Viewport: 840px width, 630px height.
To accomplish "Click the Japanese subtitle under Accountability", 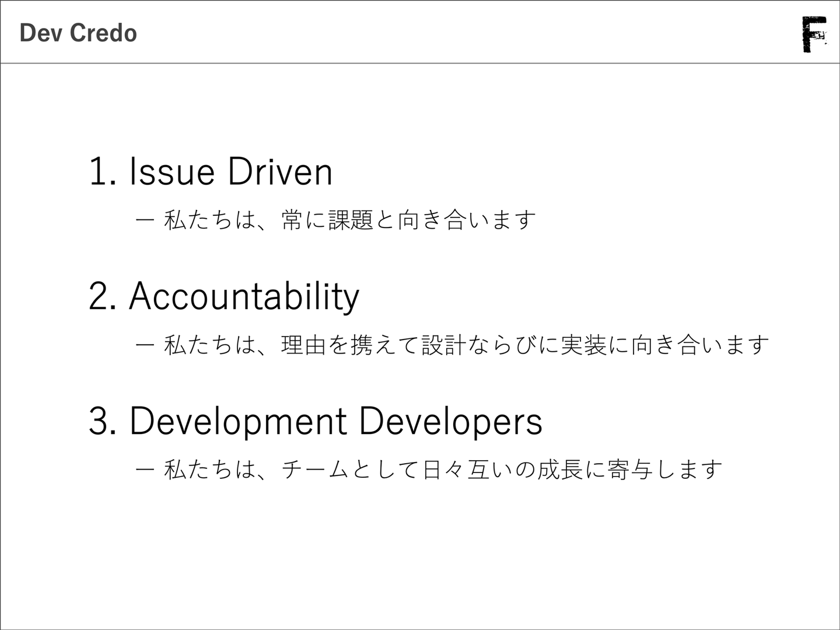I will click(466, 345).
